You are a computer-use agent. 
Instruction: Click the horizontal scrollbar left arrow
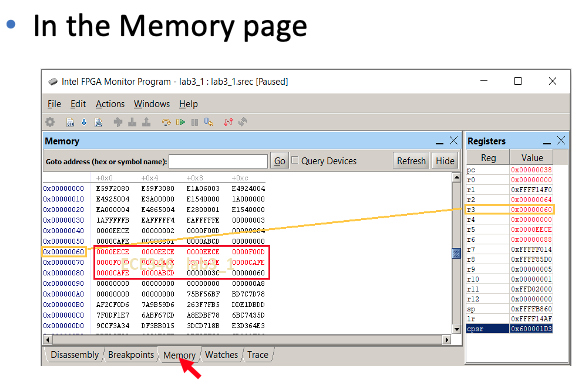point(48,340)
